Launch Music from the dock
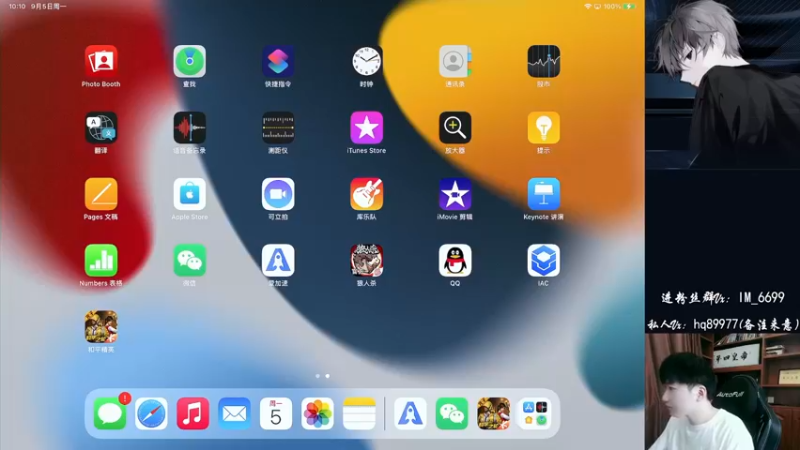This screenshot has height=450, width=800. (x=193, y=413)
